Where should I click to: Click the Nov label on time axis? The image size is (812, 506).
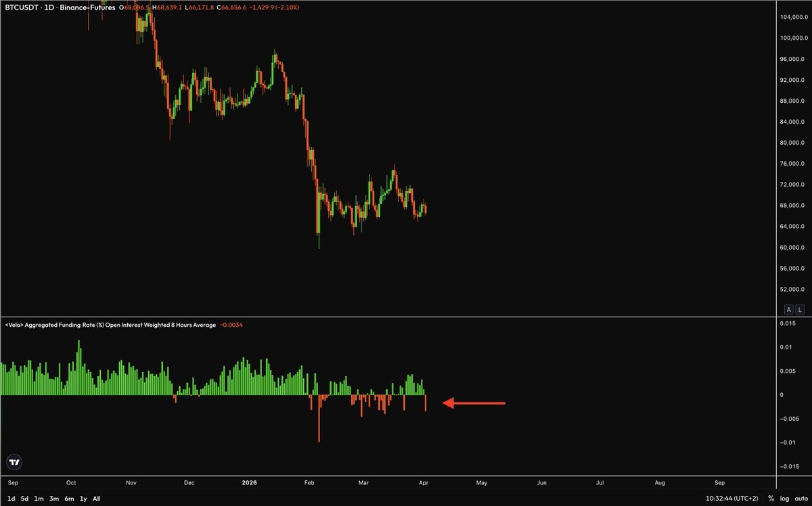[x=132, y=483]
